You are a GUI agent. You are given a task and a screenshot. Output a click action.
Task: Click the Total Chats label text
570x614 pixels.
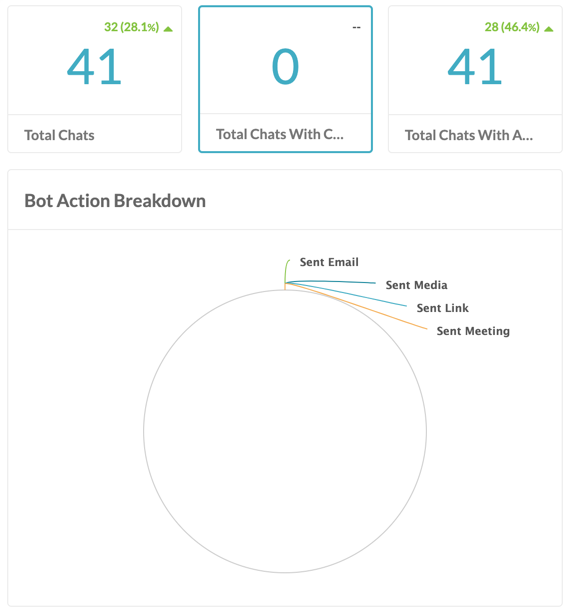(x=59, y=135)
